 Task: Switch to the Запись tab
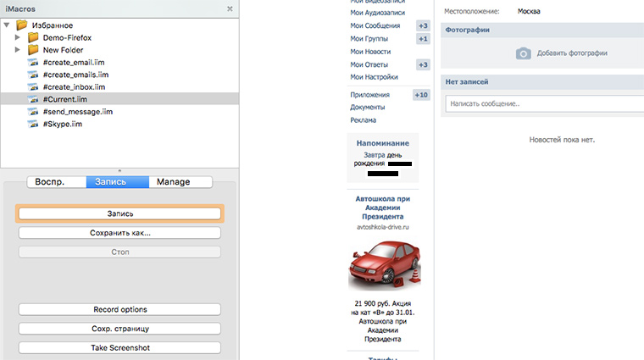tap(118, 182)
